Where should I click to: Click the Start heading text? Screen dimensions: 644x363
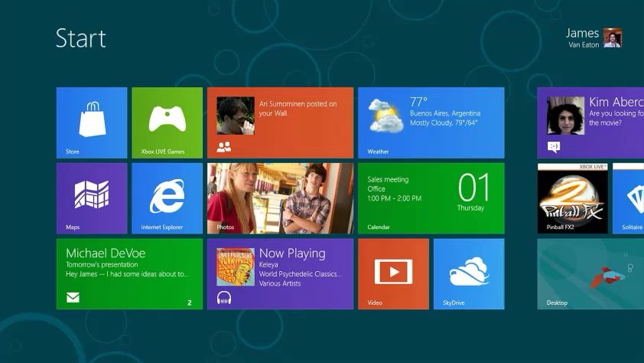[81, 38]
